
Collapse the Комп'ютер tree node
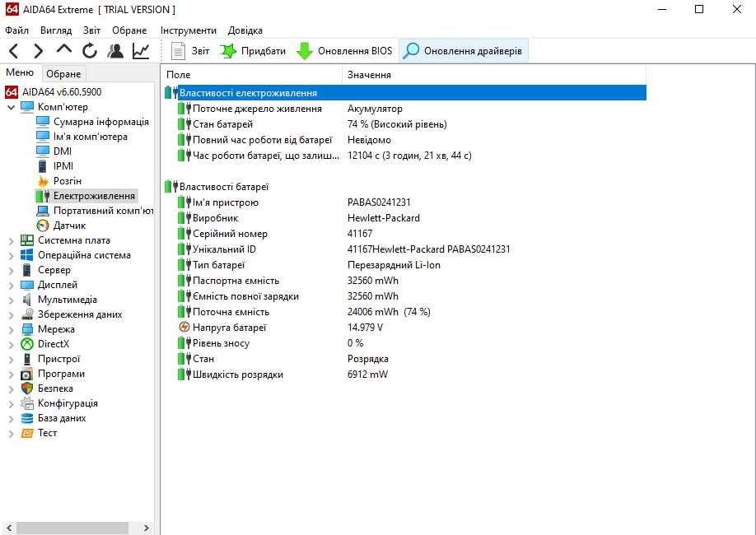tap(11, 107)
